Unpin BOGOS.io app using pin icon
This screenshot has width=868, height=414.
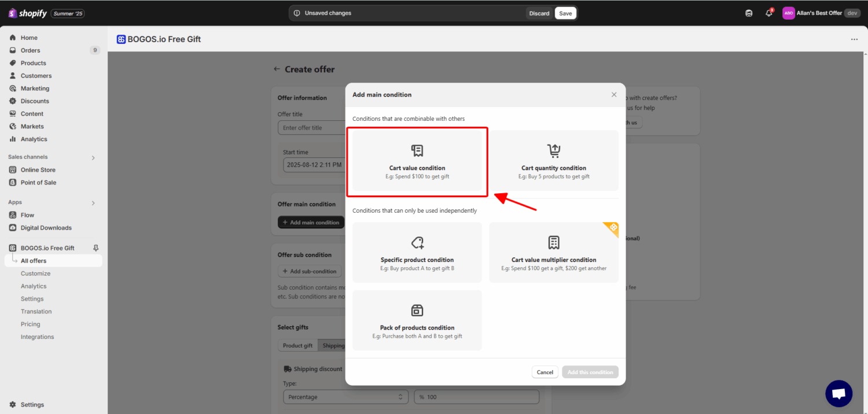point(96,248)
